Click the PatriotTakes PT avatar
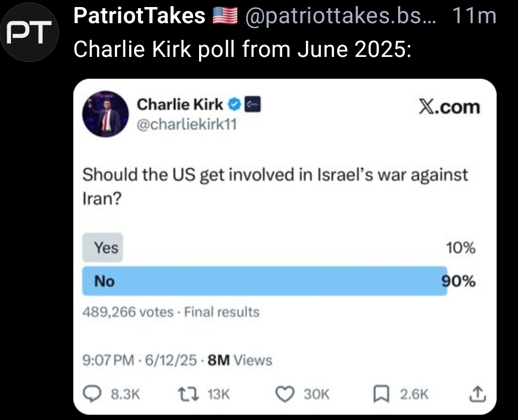This screenshot has height=420, width=518. tap(30, 32)
